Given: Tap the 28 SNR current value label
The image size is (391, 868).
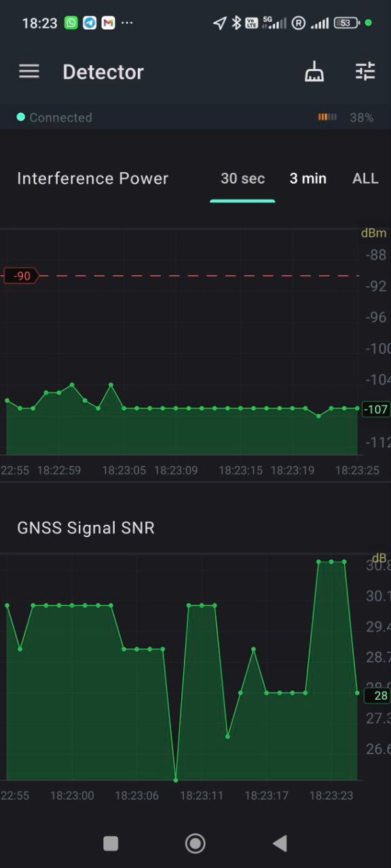Looking at the screenshot, I should pos(377,695).
